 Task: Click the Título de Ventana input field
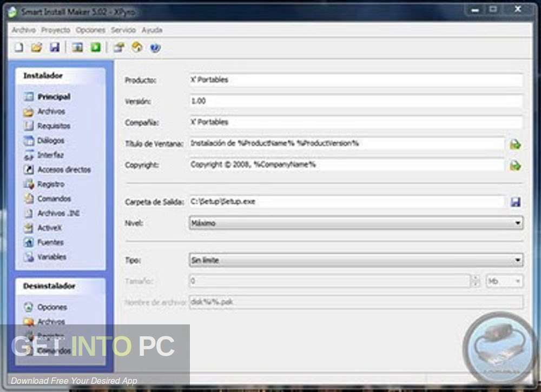pos(347,143)
